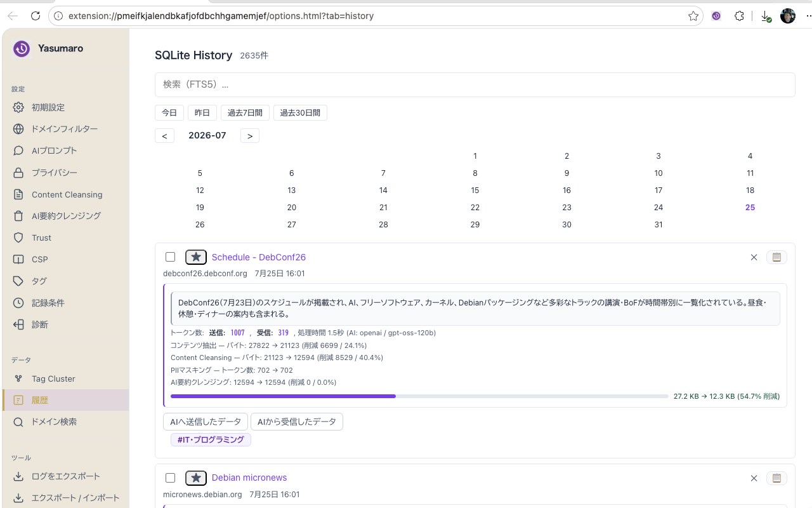This screenshot has height=508, width=812.
Task: Select the Debian micronews checkbox
Action: tap(170, 478)
